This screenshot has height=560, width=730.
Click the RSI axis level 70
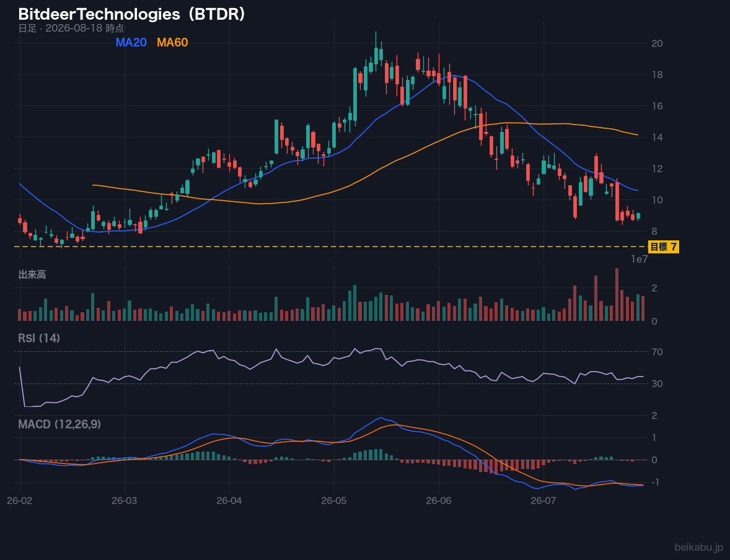[657, 352]
